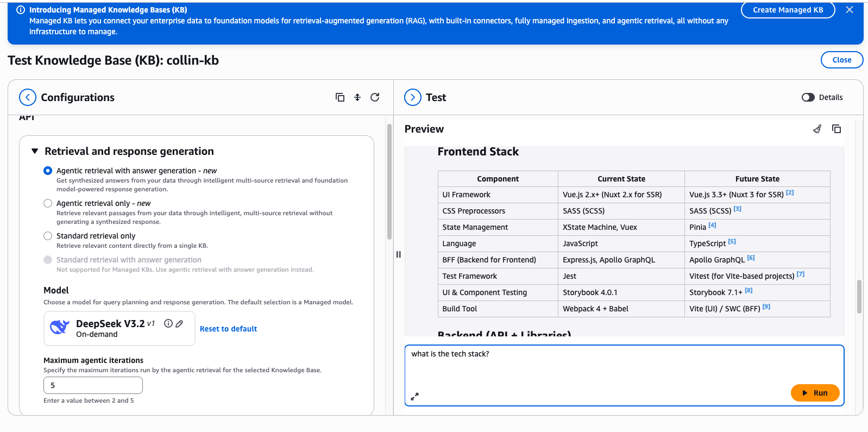Click the preview panel scrollbar

click(859, 297)
